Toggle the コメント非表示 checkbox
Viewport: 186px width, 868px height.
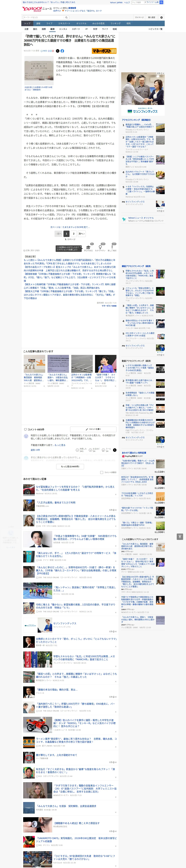[102, 472]
